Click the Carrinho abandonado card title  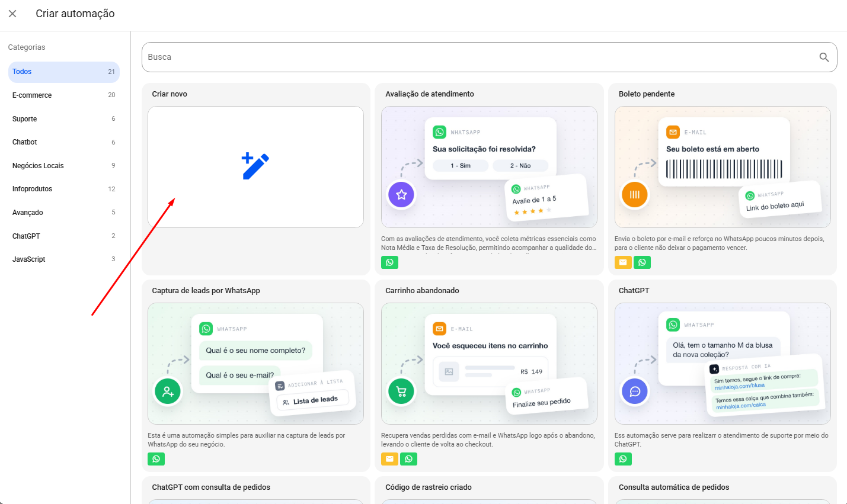pyautogui.click(x=422, y=291)
